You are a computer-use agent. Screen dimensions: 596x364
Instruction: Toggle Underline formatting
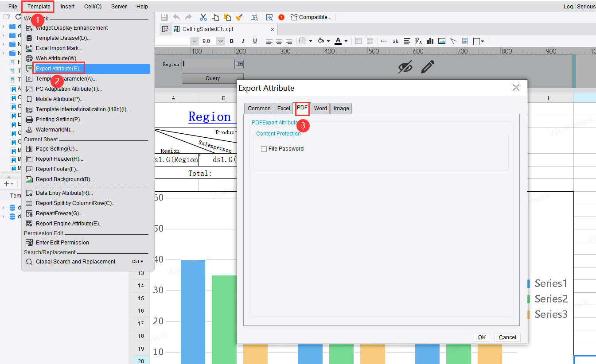[255, 41]
